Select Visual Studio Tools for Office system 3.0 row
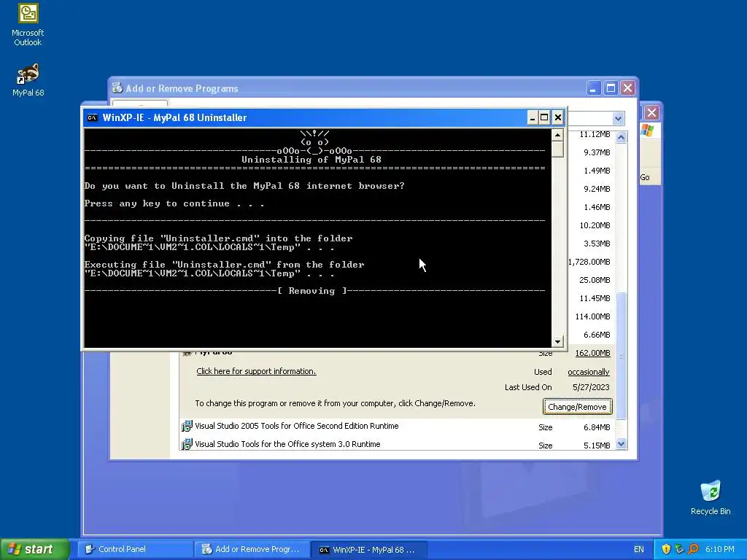 pos(398,444)
